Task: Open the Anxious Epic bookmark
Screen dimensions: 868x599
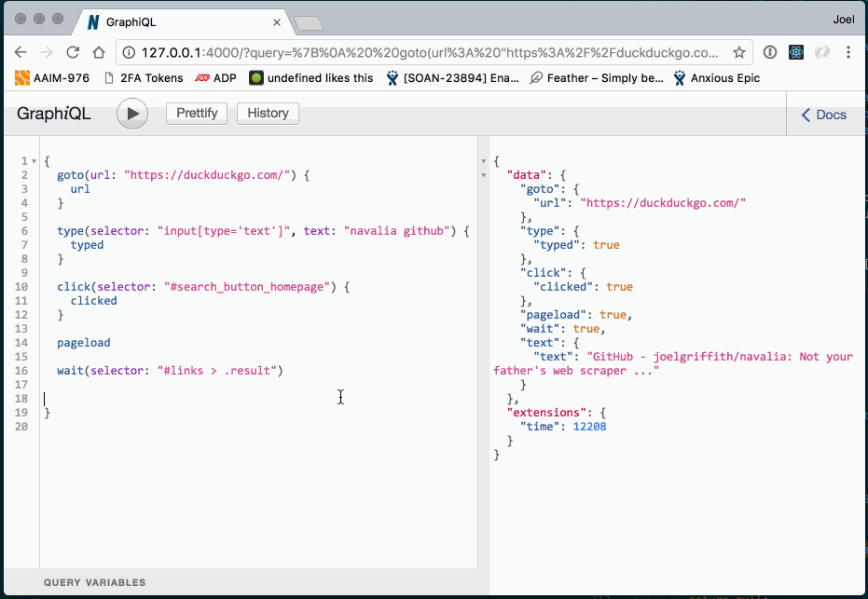Action: pos(717,78)
